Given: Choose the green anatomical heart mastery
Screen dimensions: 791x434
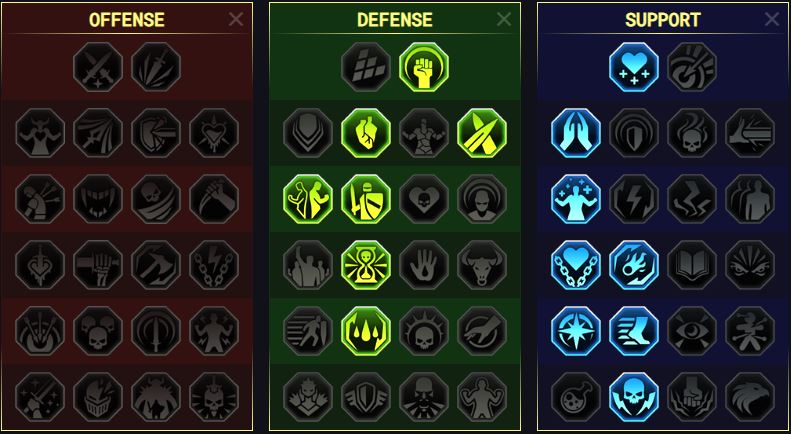Looking at the screenshot, I should [366, 133].
